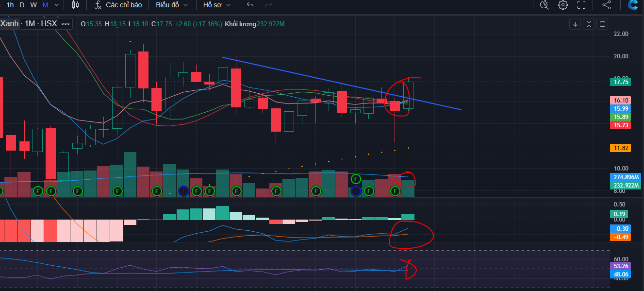Click the 22.00 price axis label
Image resolution: width=644 pixels, height=291 pixels.
[621, 34]
